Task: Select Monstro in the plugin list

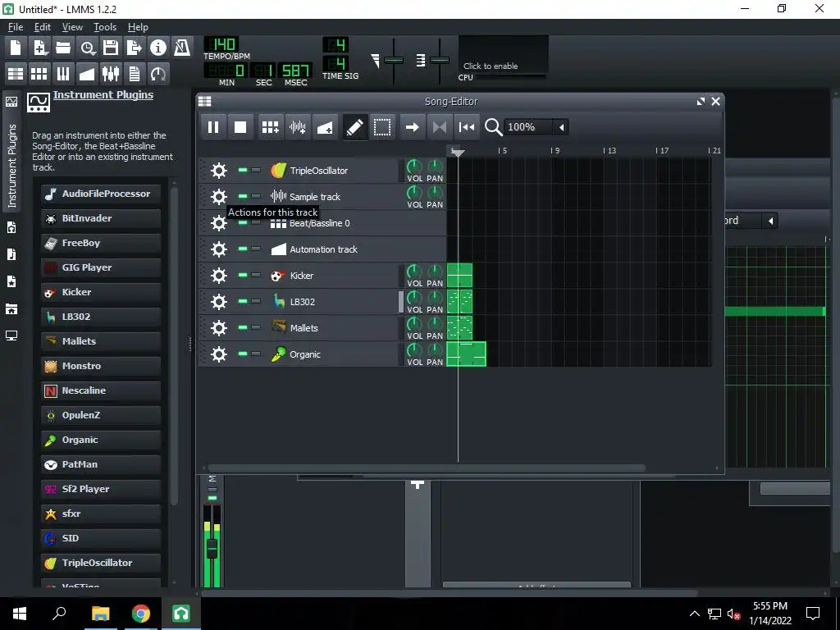Action: [101, 366]
